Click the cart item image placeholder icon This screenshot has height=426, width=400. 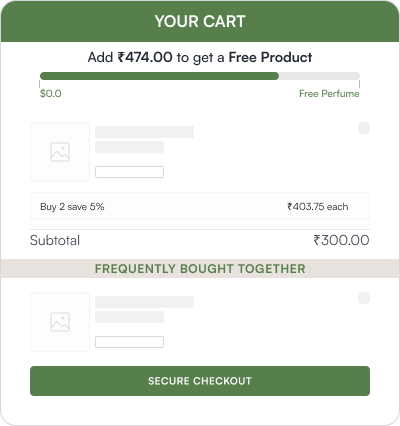(60, 152)
